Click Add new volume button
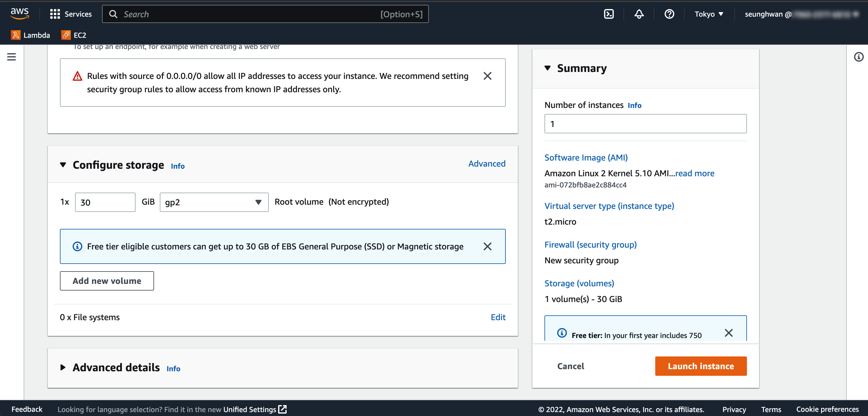The height and width of the screenshot is (416, 868). pos(107,281)
